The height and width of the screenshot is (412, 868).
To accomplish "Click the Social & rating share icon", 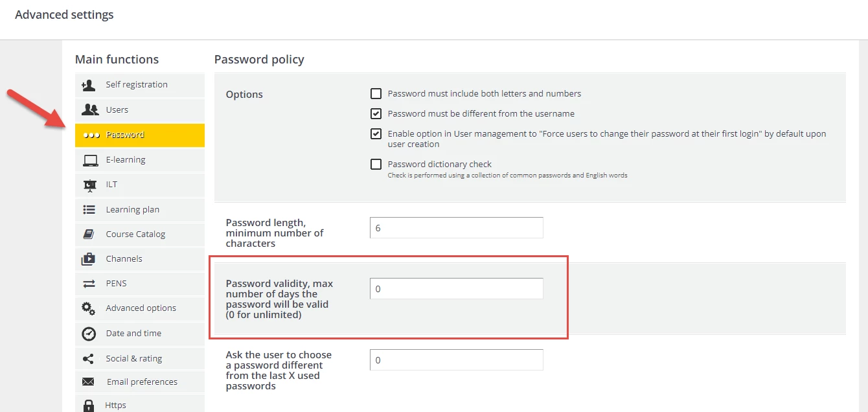I will (89, 359).
